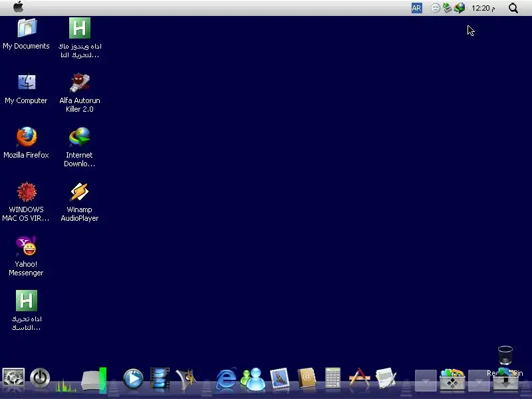Expand the down-arrow stack right of notepad icon
The image size is (532, 399).
coord(426,380)
